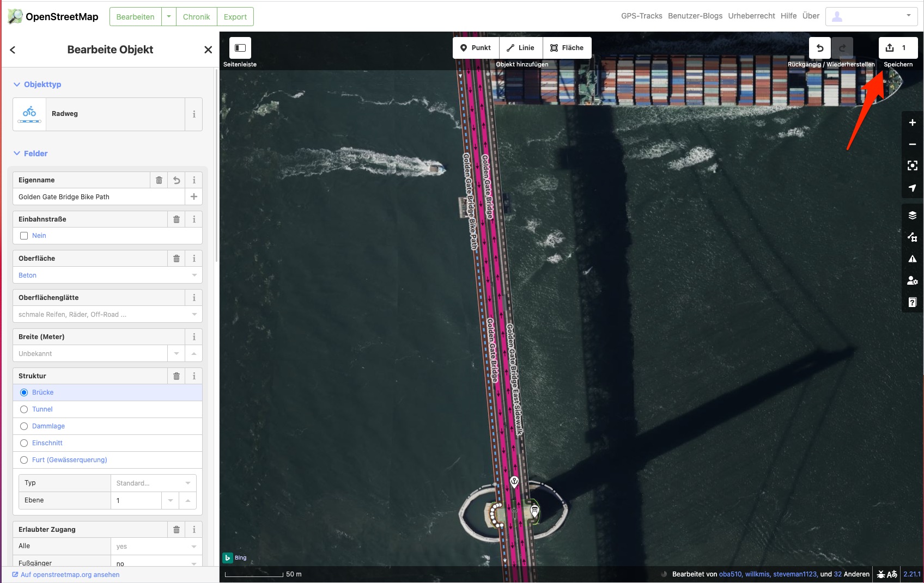The width and height of the screenshot is (924, 583).
Task: Delete the Struktur field
Action: (177, 376)
